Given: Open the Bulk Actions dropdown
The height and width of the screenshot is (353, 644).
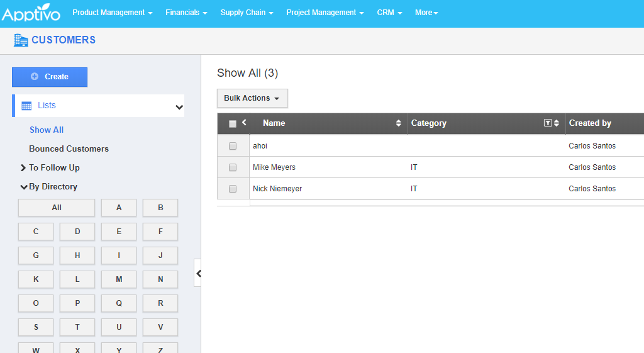Looking at the screenshot, I should coord(252,98).
